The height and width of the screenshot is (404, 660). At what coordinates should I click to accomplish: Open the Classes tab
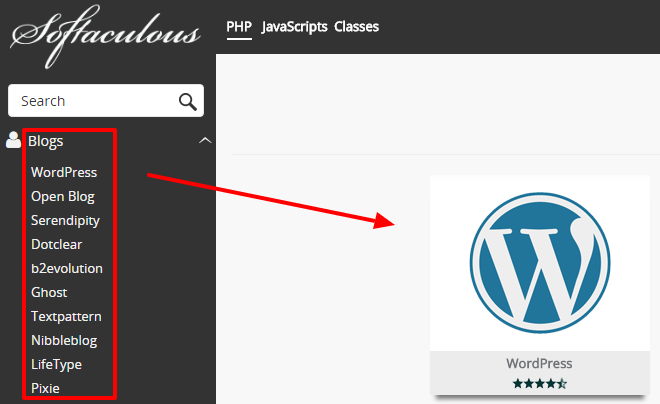point(357,27)
